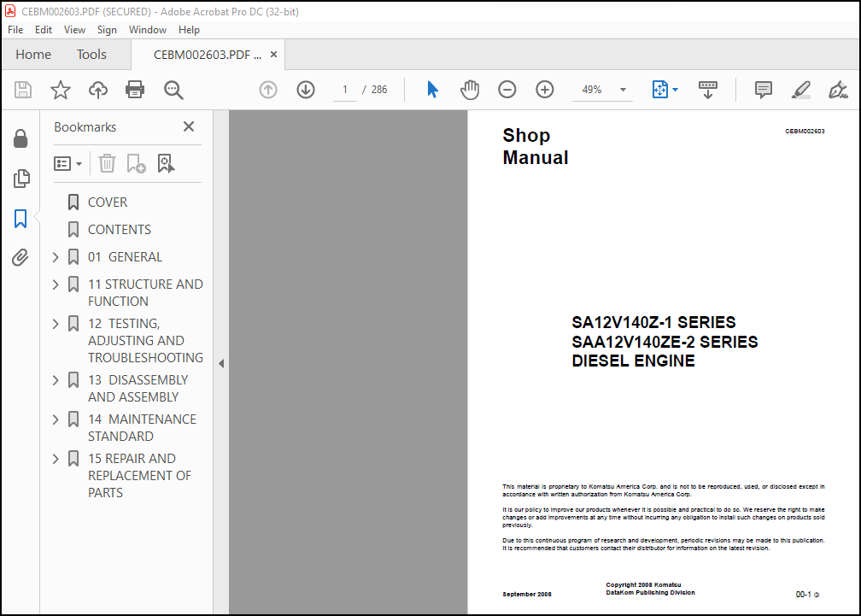This screenshot has height=616, width=861.
Task: Click the "SAA12V140ZE-2 SERIES" heading text
Action: pyautogui.click(x=665, y=342)
